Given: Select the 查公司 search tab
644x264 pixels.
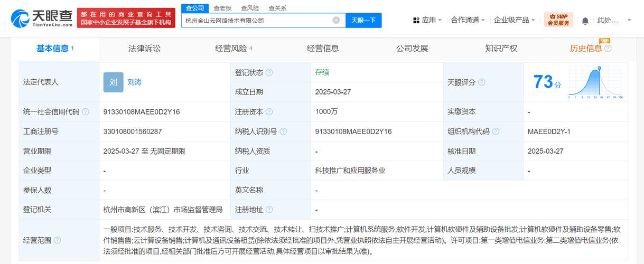Looking at the screenshot, I should point(195,8).
